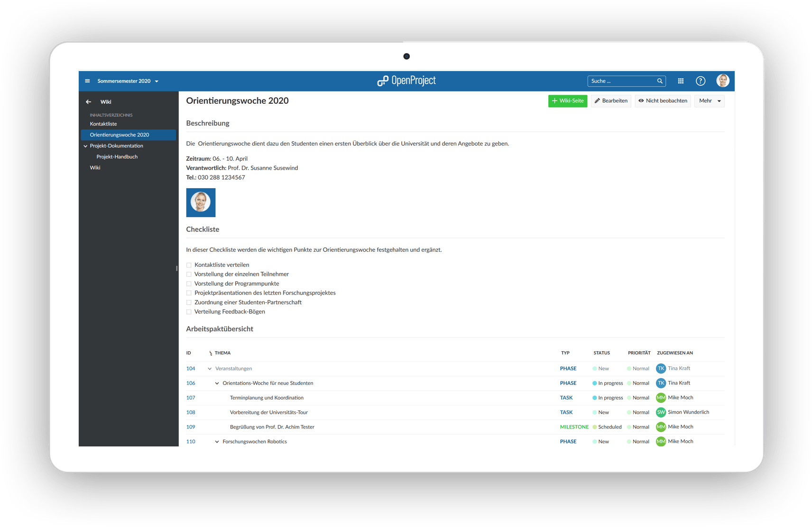This screenshot has width=812, height=527.
Task: Click the hierarchy icon beside THEMA header
Action: pyautogui.click(x=211, y=353)
